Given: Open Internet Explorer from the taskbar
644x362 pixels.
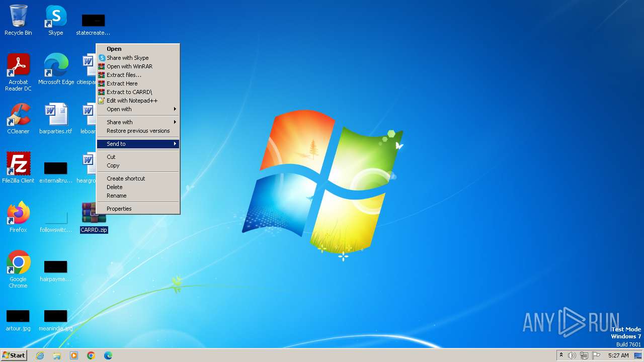Looking at the screenshot, I should point(40,355).
